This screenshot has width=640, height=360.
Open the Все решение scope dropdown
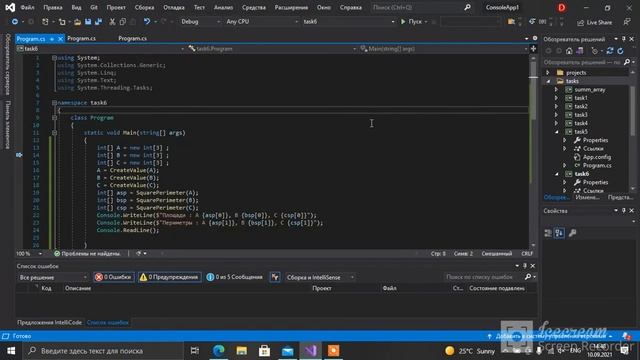click(53, 277)
